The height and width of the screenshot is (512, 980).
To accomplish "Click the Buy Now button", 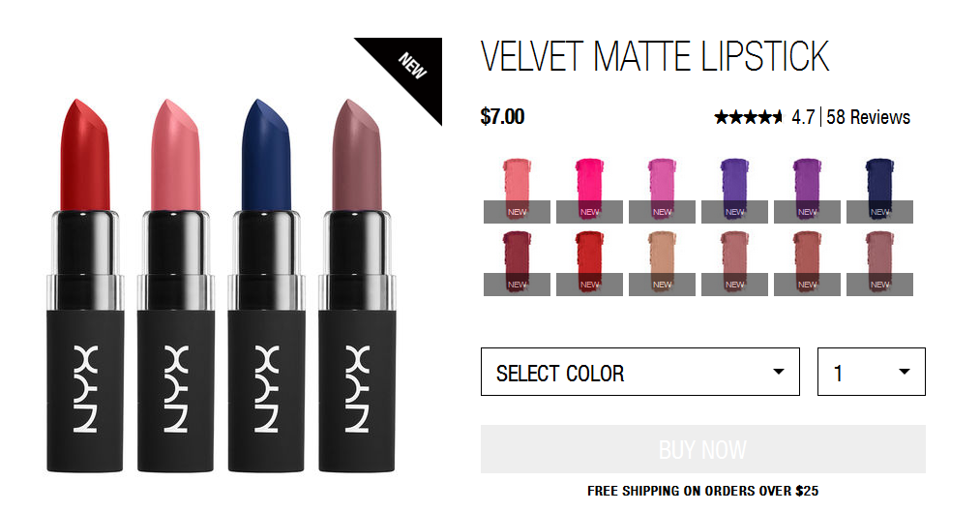I will 703,449.
